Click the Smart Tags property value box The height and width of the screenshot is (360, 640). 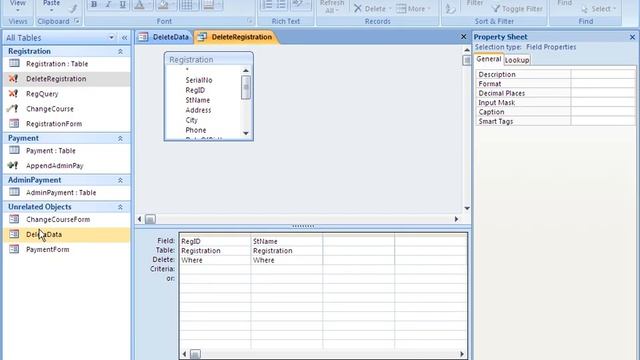pos(603,121)
